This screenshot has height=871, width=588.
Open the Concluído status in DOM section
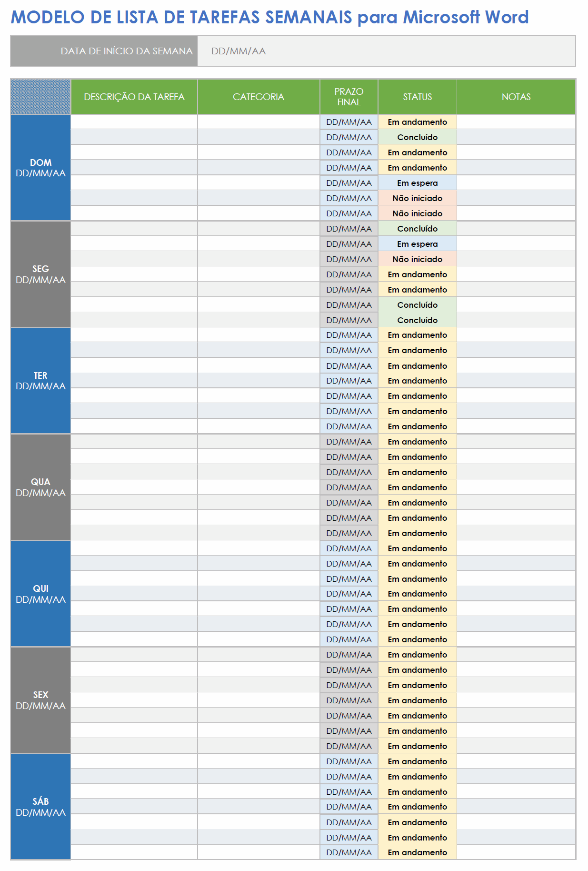pyautogui.click(x=418, y=137)
